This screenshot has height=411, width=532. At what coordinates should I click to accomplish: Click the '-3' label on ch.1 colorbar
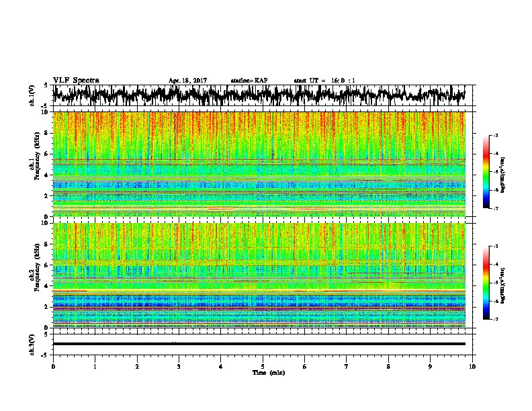click(496, 135)
